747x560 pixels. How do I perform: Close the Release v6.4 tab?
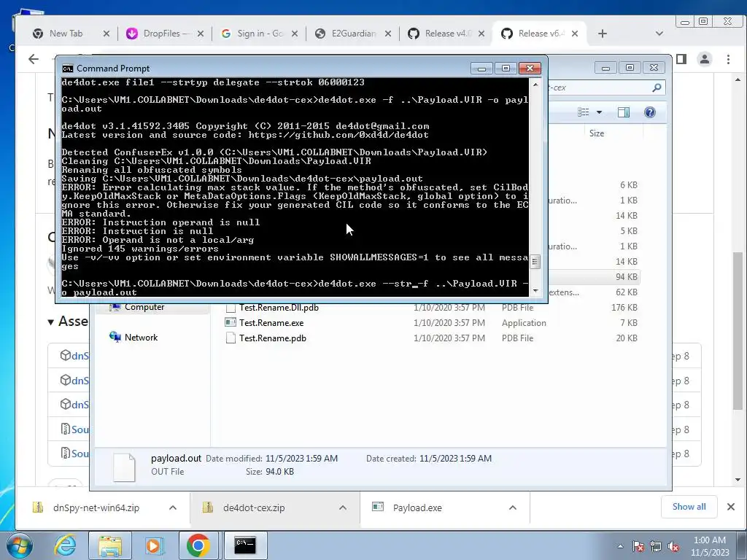575,34
